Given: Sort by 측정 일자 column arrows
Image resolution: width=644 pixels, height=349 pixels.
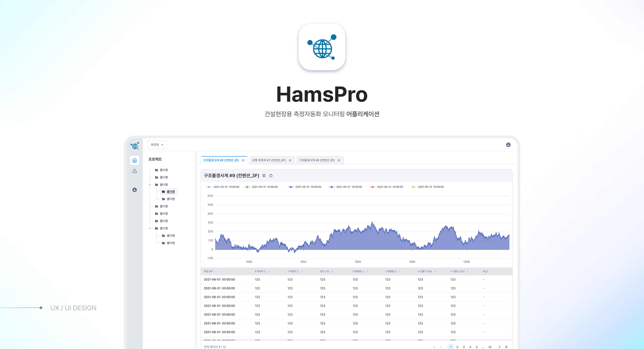Looking at the screenshot, I should point(216,271).
